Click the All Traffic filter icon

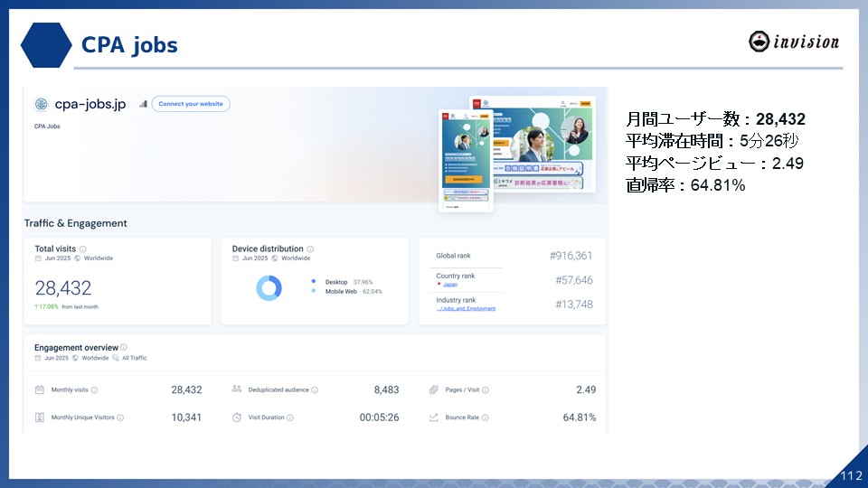(x=116, y=358)
